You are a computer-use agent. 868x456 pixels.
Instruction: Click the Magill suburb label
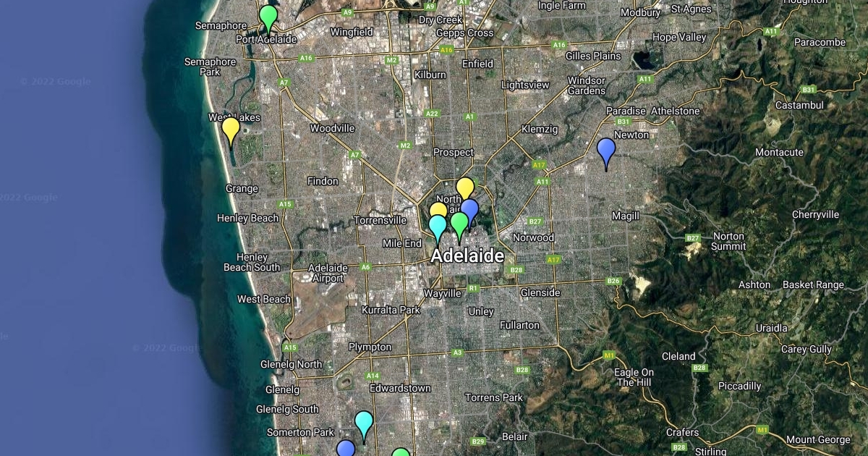[x=626, y=216]
